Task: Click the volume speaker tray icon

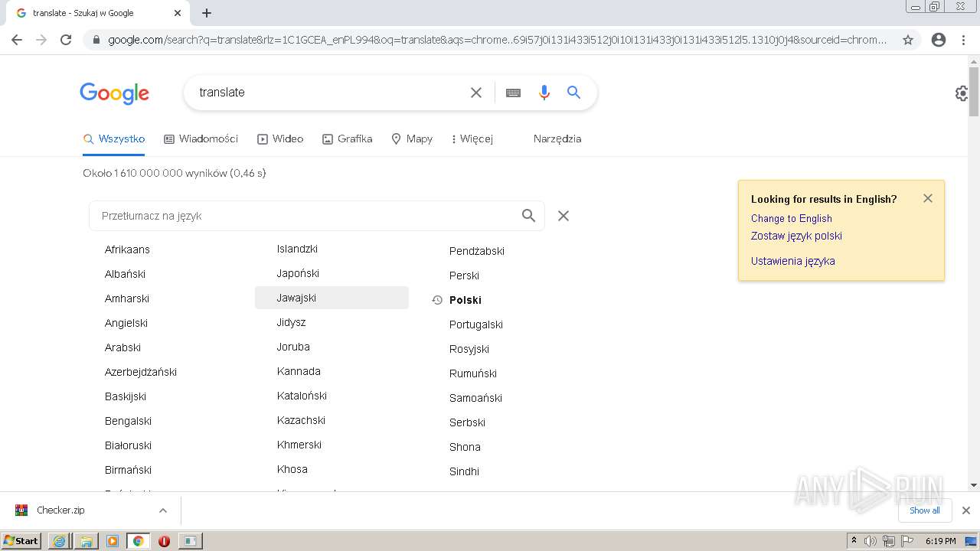Action: pyautogui.click(x=871, y=541)
